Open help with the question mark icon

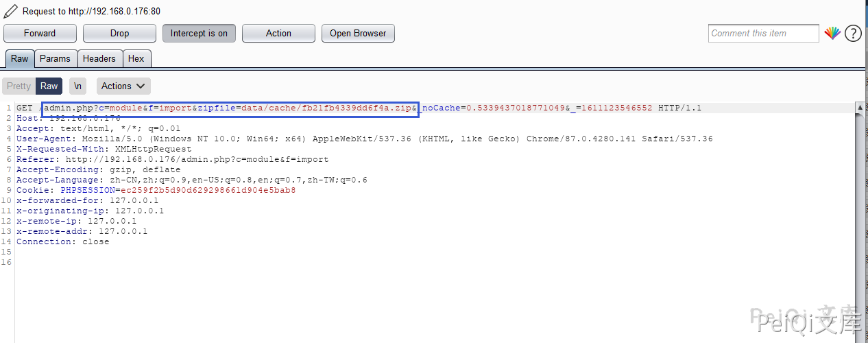coord(852,33)
